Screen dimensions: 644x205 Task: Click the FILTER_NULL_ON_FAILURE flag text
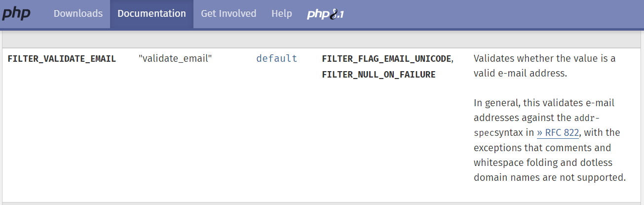[x=379, y=75]
